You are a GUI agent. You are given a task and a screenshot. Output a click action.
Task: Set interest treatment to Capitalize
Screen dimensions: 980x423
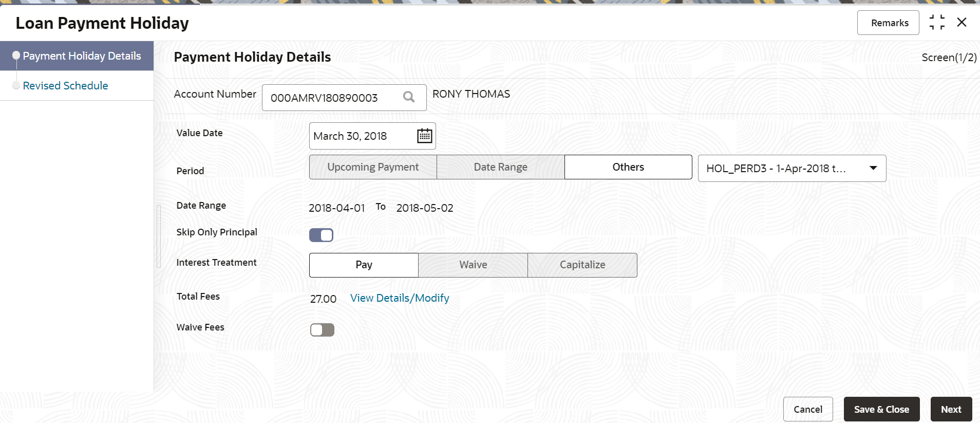click(x=582, y=265)
